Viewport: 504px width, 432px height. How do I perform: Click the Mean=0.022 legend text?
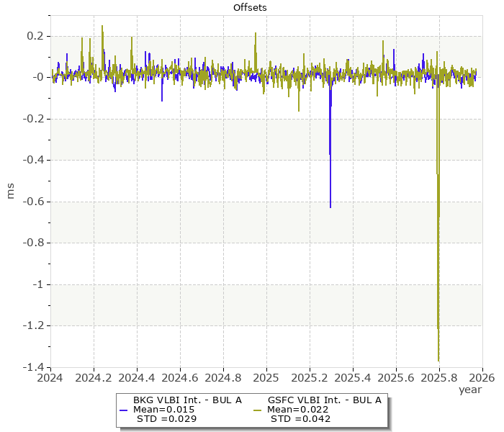click(x=298, y=410)
